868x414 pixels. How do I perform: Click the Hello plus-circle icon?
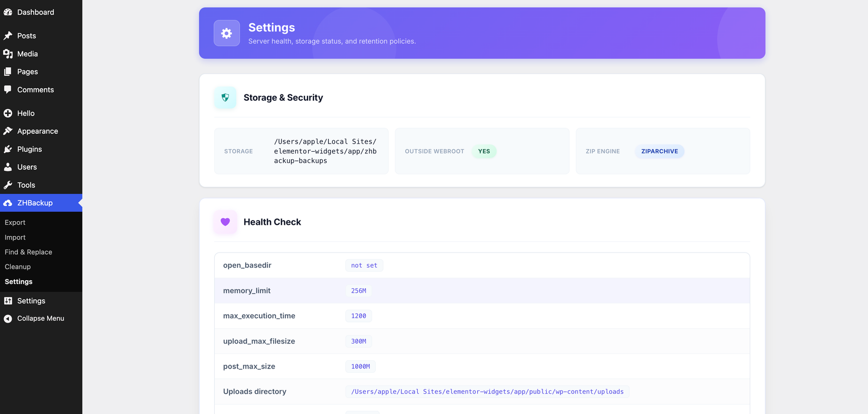click(8, 113)
